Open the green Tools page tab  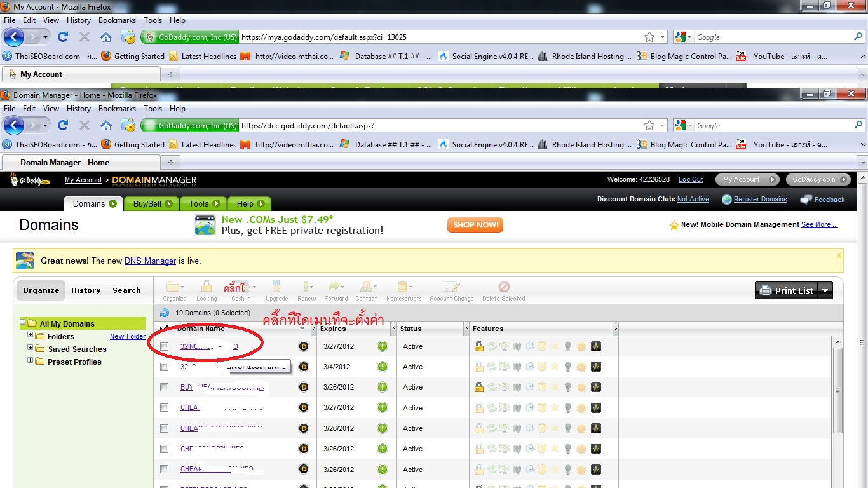pyautogui.click(x=203, y=204)
